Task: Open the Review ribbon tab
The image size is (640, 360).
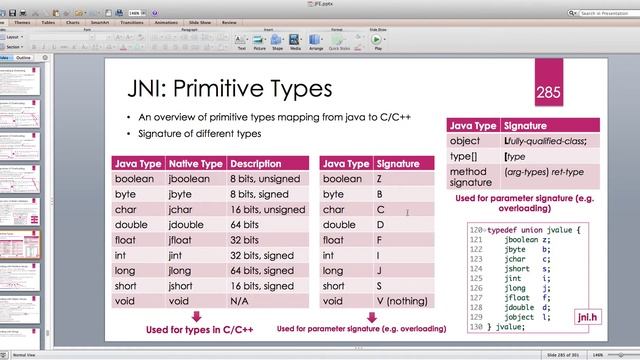Action: pos(229,22)
